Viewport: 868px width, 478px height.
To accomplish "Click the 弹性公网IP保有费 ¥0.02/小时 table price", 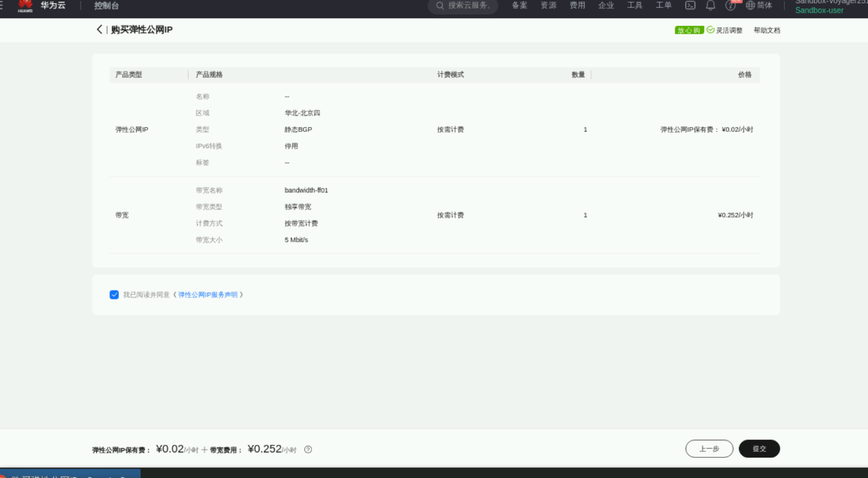I will point(707,129).
